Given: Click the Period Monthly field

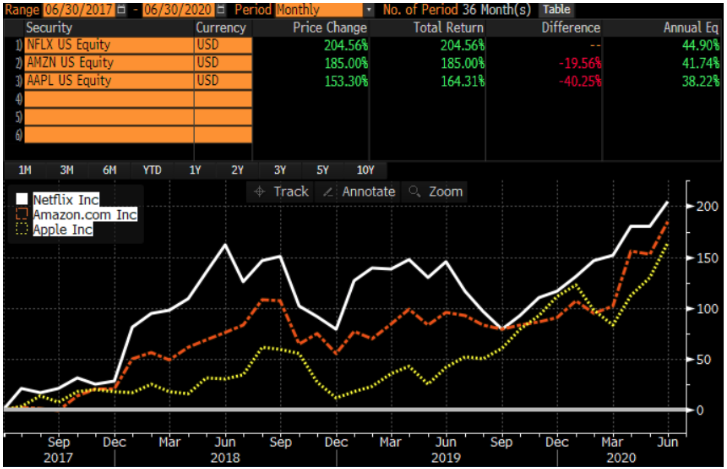Looking at the screenshot, I should coord(319,9).
